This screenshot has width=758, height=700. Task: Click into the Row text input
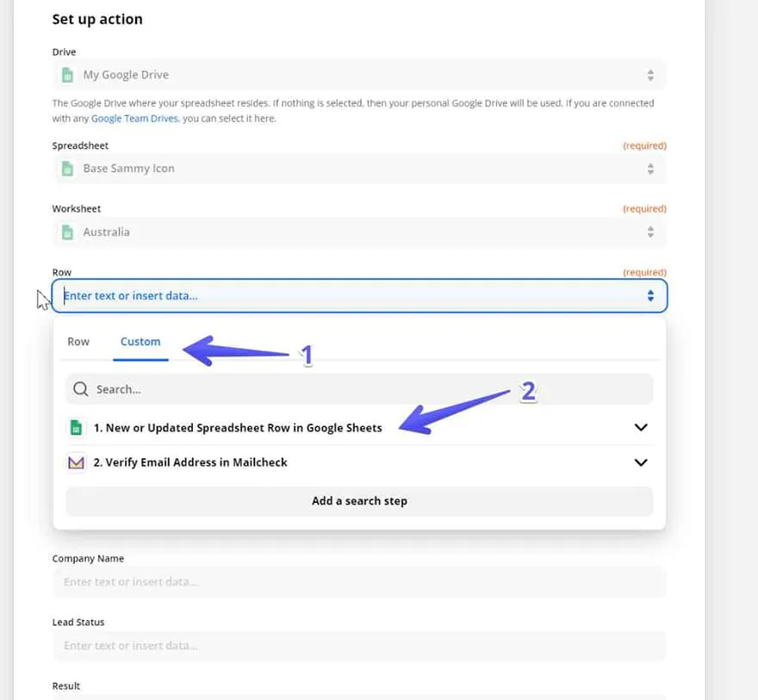345,295
